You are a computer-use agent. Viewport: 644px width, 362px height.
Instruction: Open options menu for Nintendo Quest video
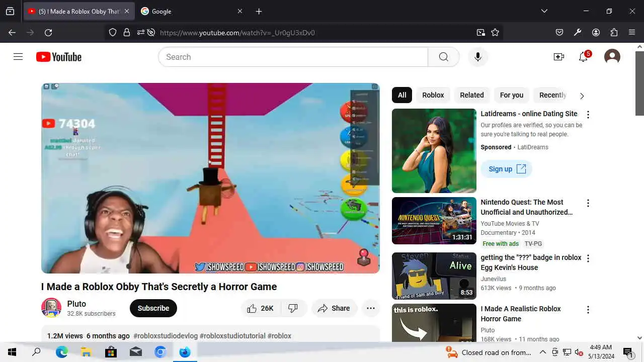[588, 203]
